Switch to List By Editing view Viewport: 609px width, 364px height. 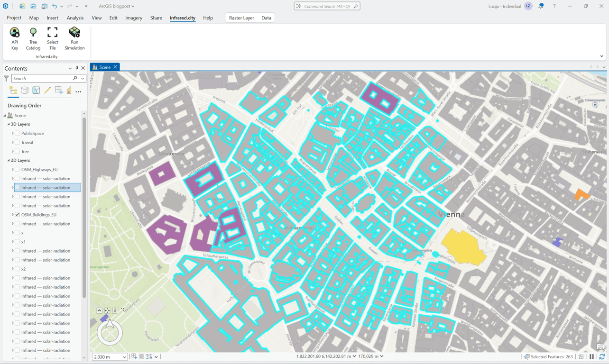(47, 91)
